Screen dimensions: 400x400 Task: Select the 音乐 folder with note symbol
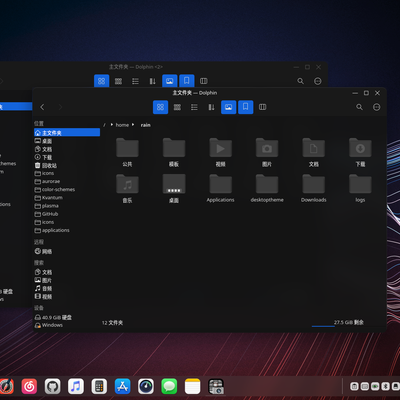pyautogui.click(x=127, y=184)
